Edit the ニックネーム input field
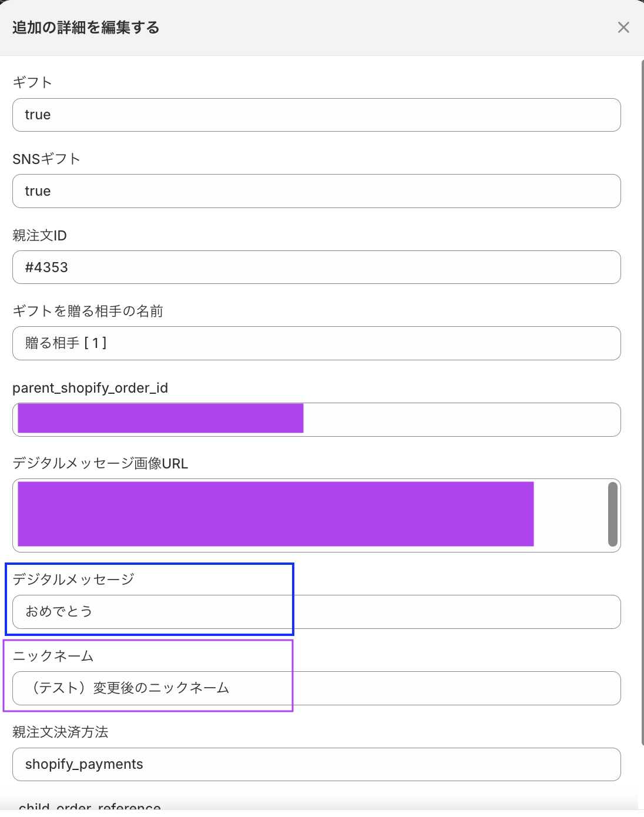 click(316, 688)
